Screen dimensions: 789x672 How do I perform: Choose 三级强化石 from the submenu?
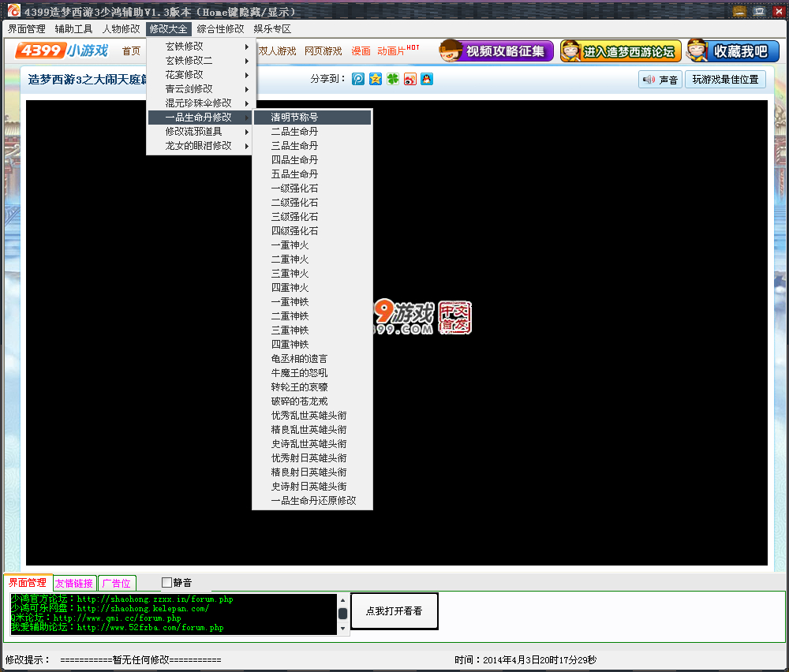312,217
